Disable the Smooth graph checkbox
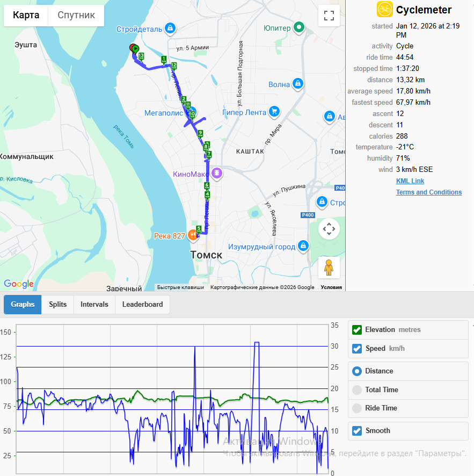This screenshot has width=474, height=476. (x=357, y=431)
